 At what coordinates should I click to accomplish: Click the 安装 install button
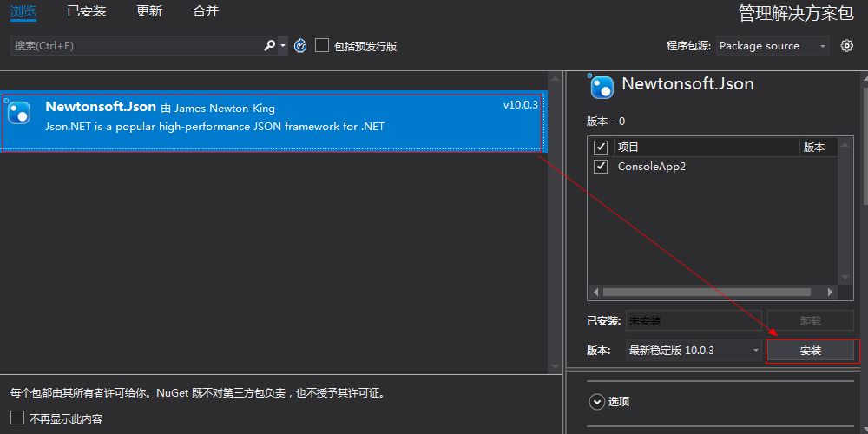pyautogui.click(x=811, y=351)
